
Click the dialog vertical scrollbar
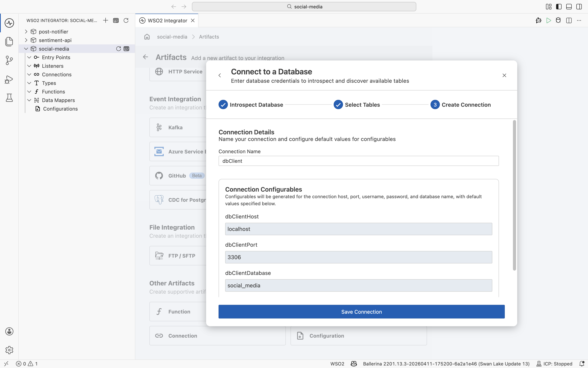click(x=514, y=195)
